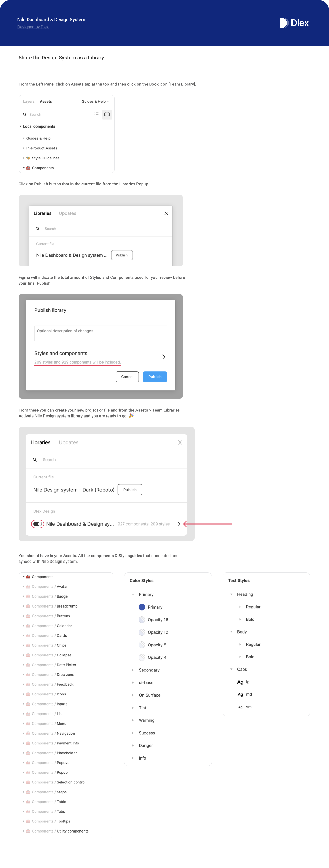This screenshot has height=868, width=329.
Task: Click toolbox icon for Components / Buttons
Action: 28,616
